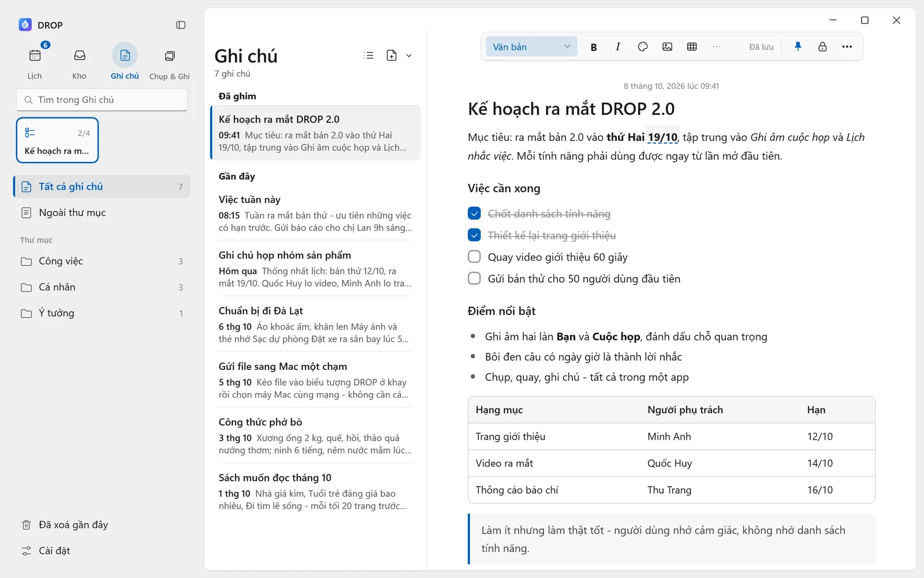The width and height of the screenshot is (924, 578).
Task: Uncheck Thiết kế lại trang giới thiệu
Action: 474,235
